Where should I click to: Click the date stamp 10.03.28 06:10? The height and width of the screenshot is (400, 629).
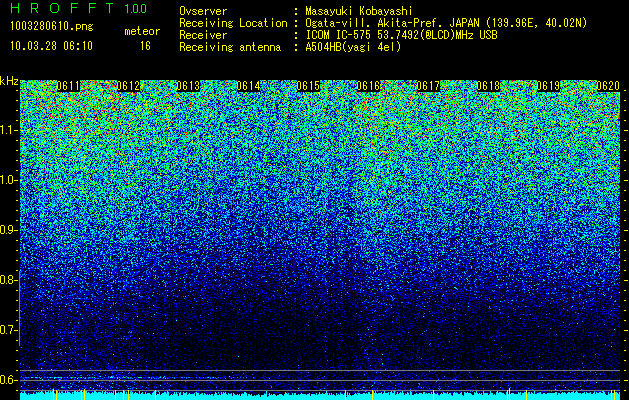tap(51, 46)
